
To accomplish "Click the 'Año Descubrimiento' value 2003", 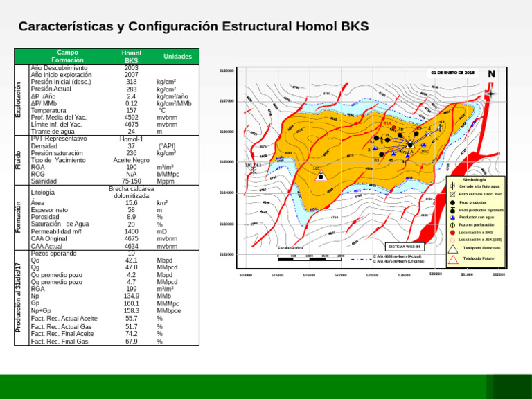I will pyautogui.click(x=132, y=68).
